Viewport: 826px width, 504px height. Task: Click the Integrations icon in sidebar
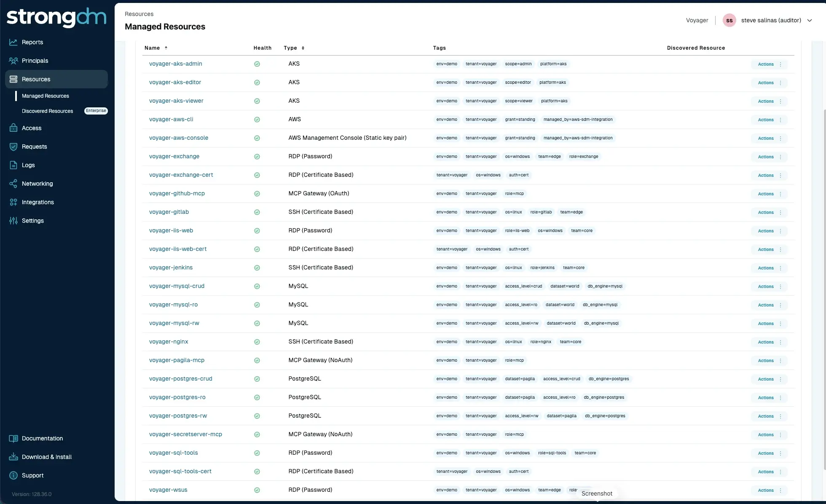tap(13, 202)
